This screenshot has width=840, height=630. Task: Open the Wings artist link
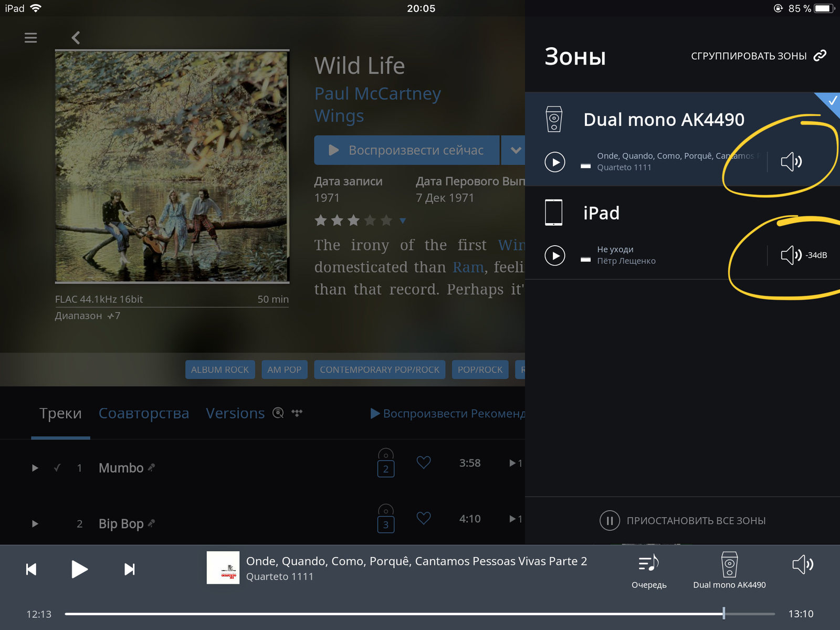(339, 116)
